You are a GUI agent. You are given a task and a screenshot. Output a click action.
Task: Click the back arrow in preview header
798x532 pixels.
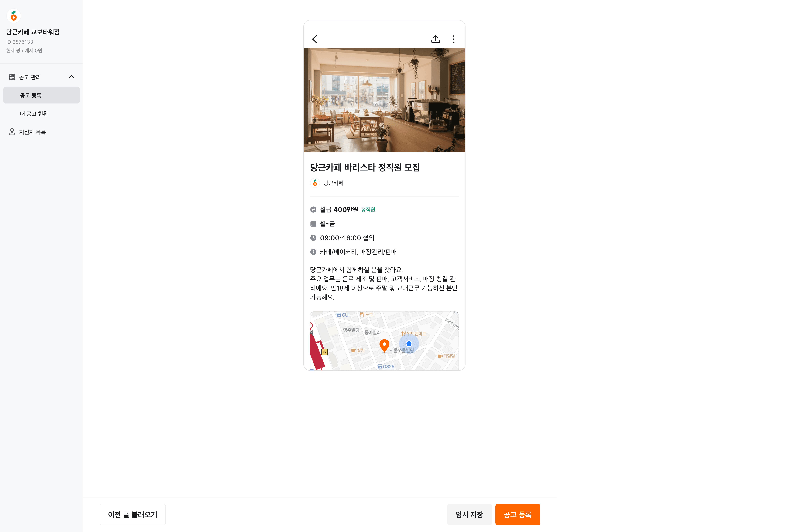[314, 39]
